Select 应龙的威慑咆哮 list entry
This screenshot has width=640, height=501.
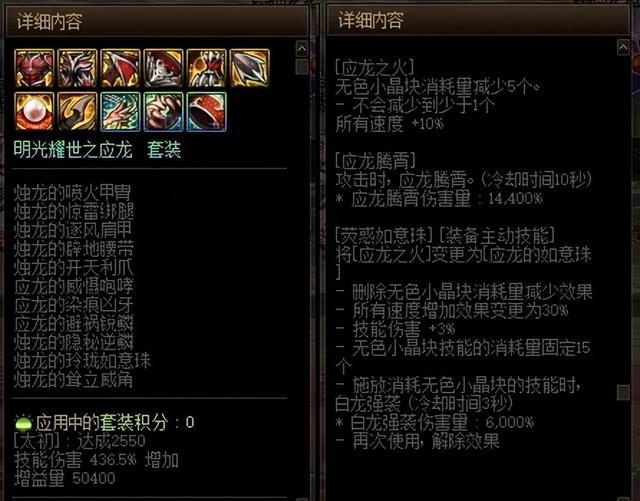pos(74,287)
